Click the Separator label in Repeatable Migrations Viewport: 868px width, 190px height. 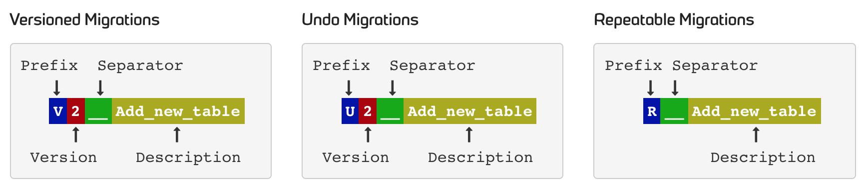tap(715, 66)
